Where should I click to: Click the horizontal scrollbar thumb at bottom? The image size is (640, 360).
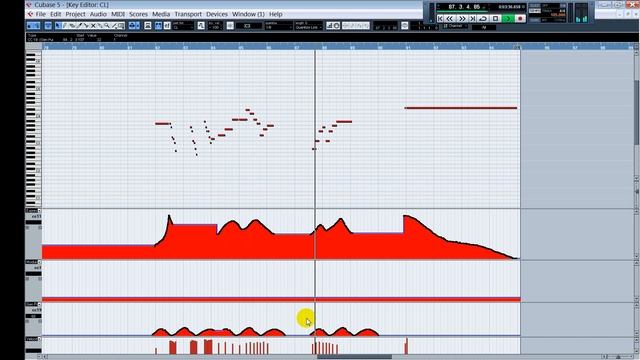click(x=354, y=357)
